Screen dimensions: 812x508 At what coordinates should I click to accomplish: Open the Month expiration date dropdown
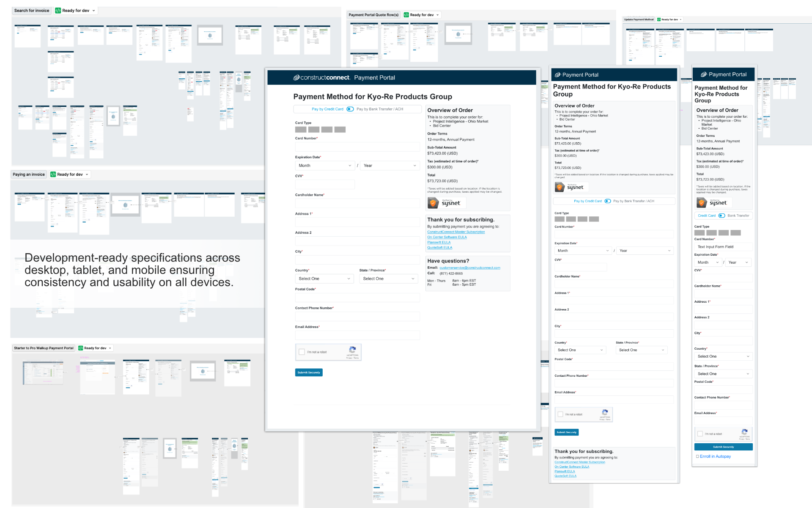pyautogui.click(x=325, y=165)
